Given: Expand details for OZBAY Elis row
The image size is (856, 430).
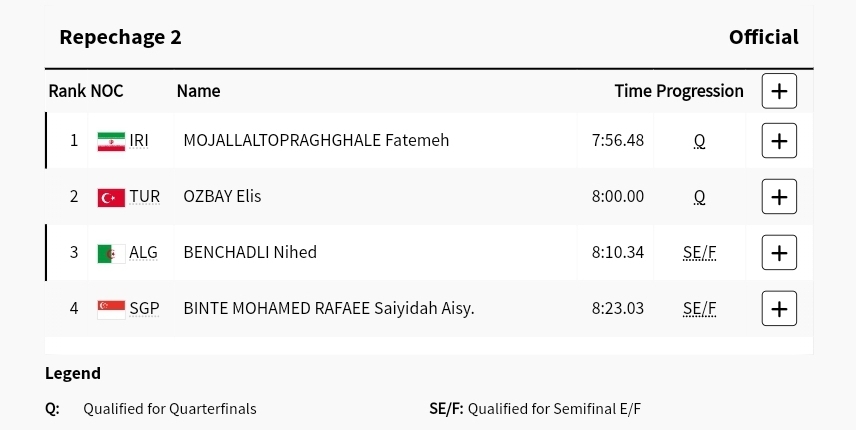Looking at the screenshot, I should (779, 197).
